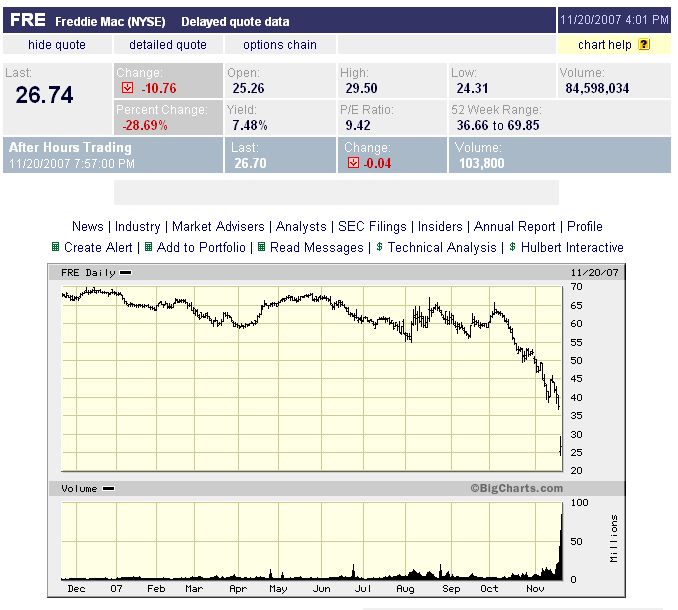Click the volume bar chart spike in Nov

(560, 547)
